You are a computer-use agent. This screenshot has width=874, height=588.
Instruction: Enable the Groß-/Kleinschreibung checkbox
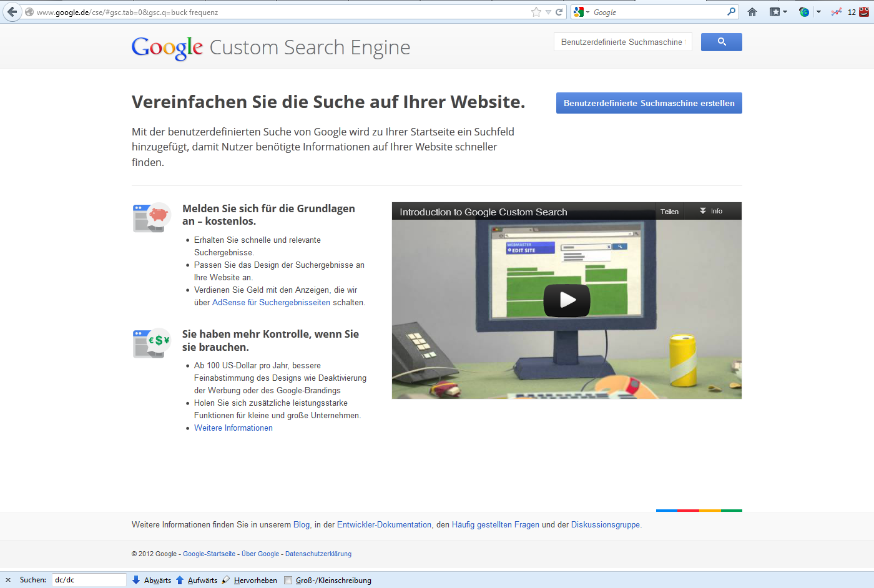288,580
